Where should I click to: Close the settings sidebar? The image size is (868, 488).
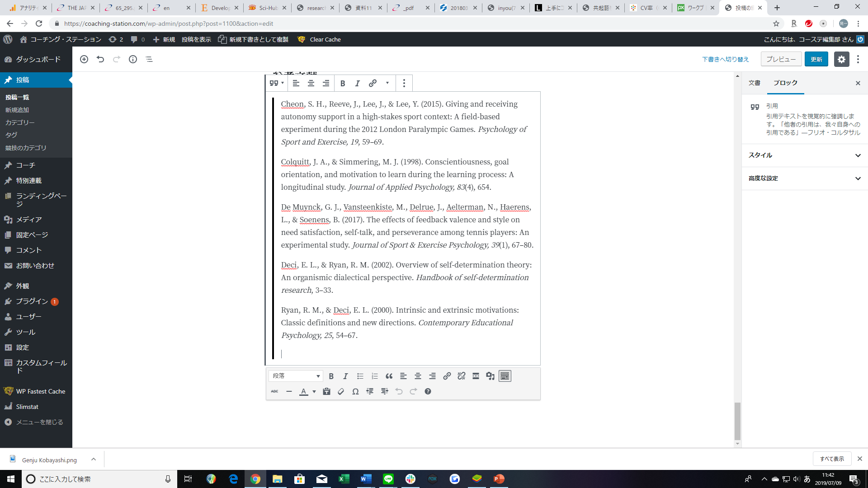point(858,83)
